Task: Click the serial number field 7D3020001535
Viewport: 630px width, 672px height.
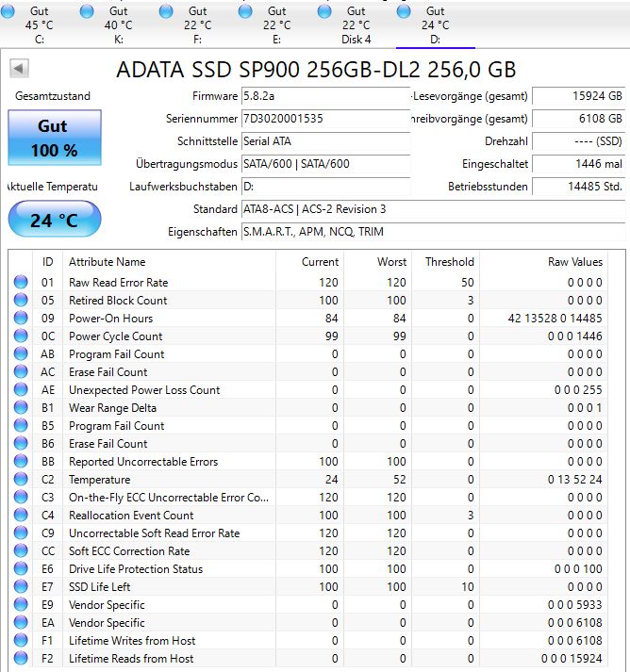Action: coord(326,119)
